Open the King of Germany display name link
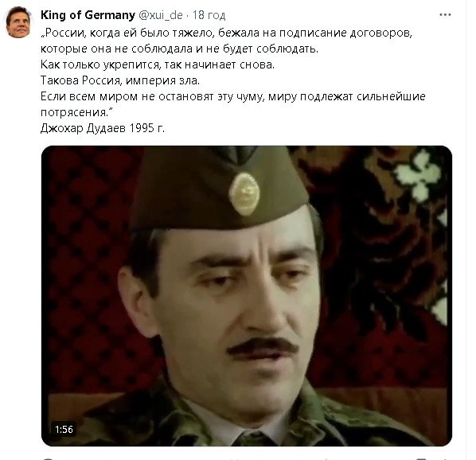The height and width of the screenshot is (460, 476). [88, 15]
